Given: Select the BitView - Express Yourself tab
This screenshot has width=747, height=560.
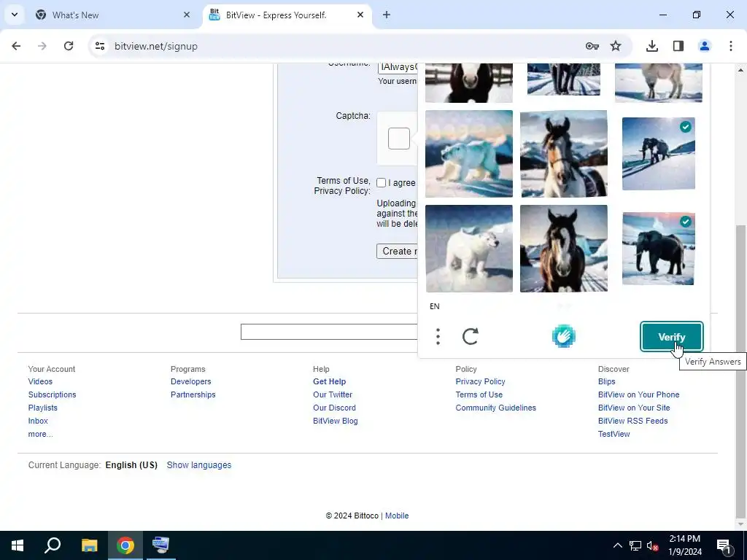Looking at the screenshot, I should pyautogui.click(x=287, y=15).
